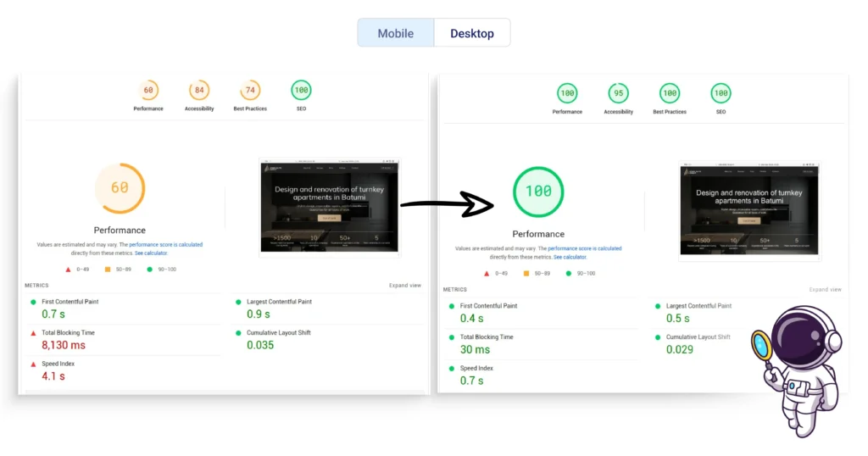The image size is (868, 456).
Task: Click the right Best Practices 100 gauge
Action: coord(670,93)
